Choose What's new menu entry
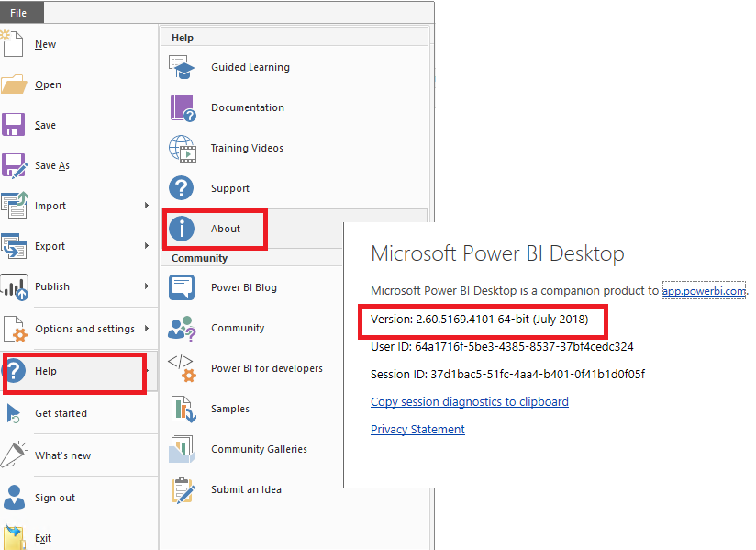756x550 pixels. (x=62, y=455)
